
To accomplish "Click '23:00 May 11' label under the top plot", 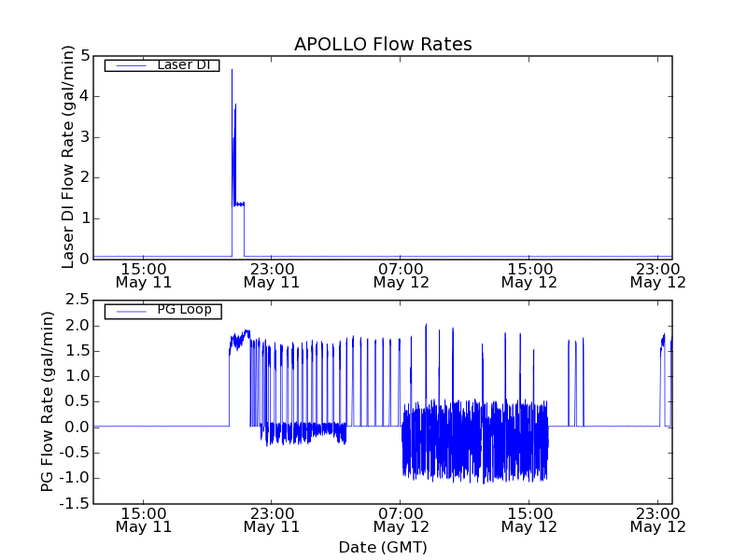I will click(272, 275).
